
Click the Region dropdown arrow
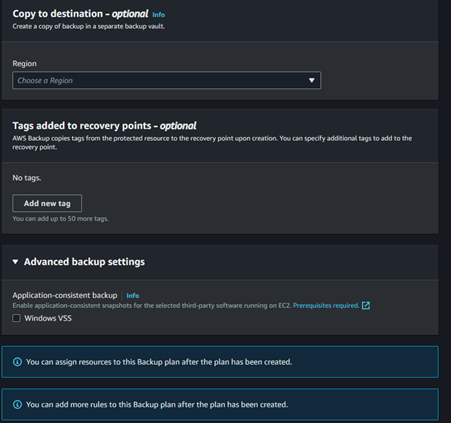[x=311, y=80]
